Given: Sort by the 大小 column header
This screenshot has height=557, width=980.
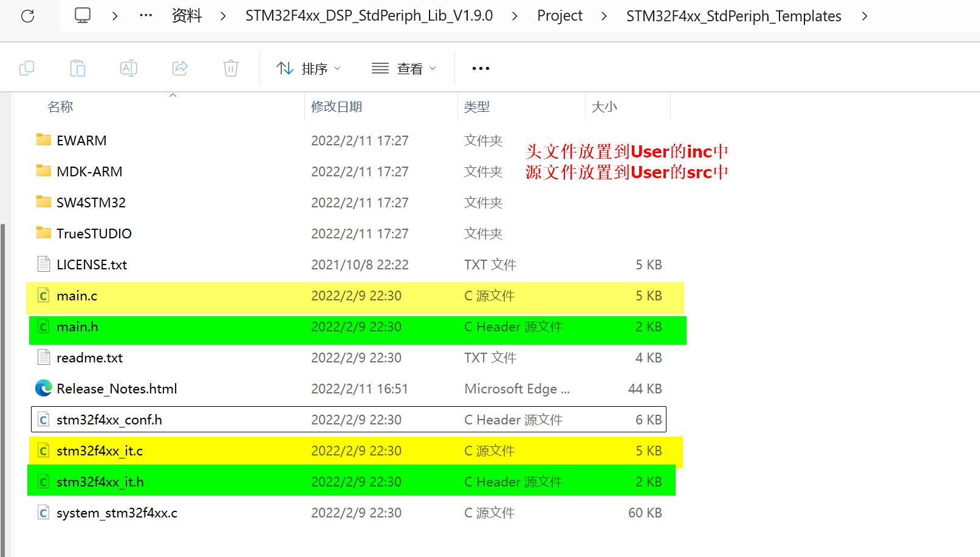Looking at the screenshot, I should pos(605,107).
